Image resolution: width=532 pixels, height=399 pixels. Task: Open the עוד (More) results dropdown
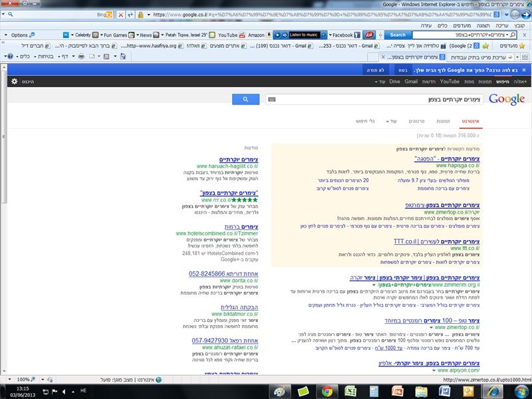point(391,121)
